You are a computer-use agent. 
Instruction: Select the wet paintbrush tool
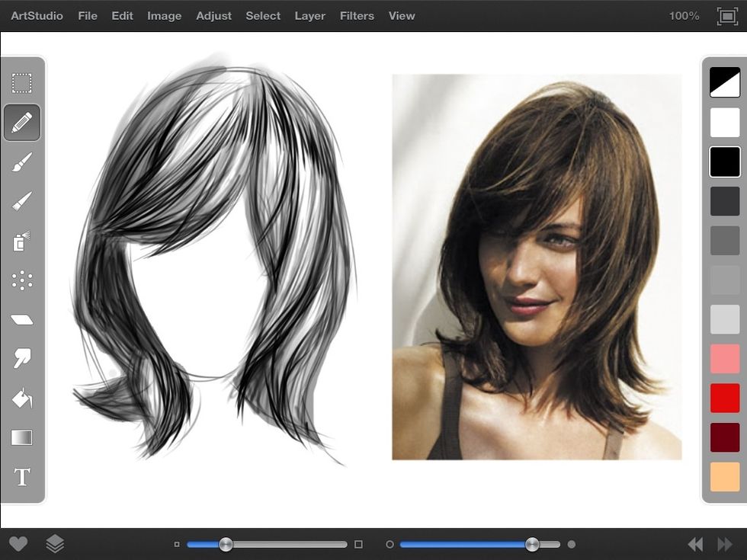pos(22,162)
